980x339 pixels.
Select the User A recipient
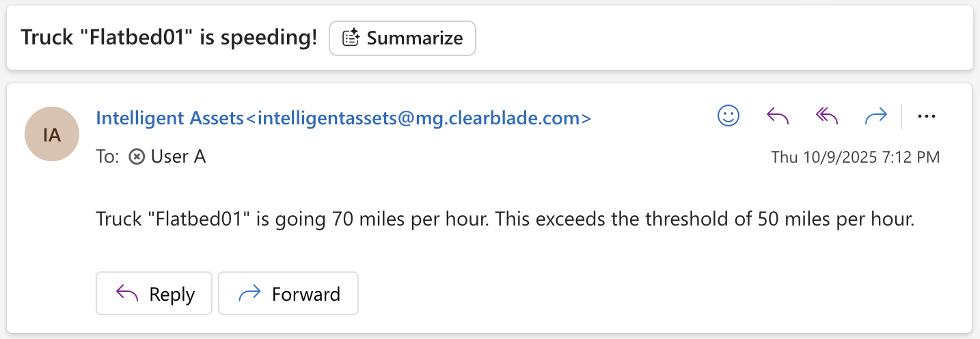[178, 157]
